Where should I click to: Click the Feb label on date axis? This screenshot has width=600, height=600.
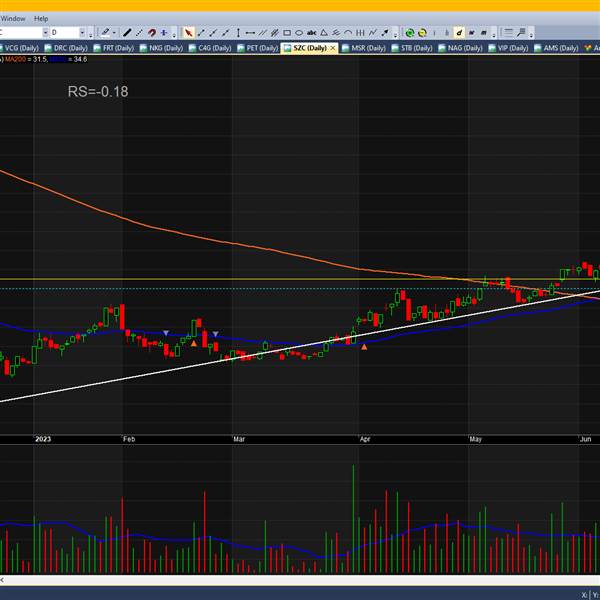[129, 439]
